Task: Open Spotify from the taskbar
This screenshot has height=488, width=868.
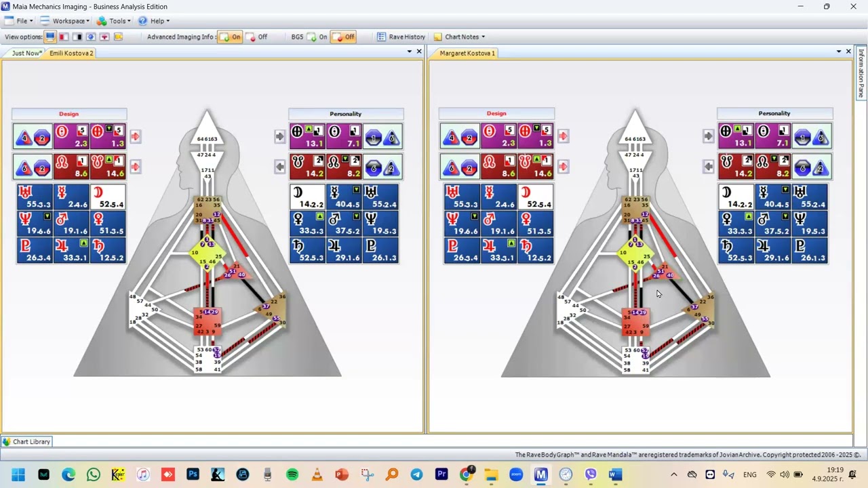Action: [292, 474]
